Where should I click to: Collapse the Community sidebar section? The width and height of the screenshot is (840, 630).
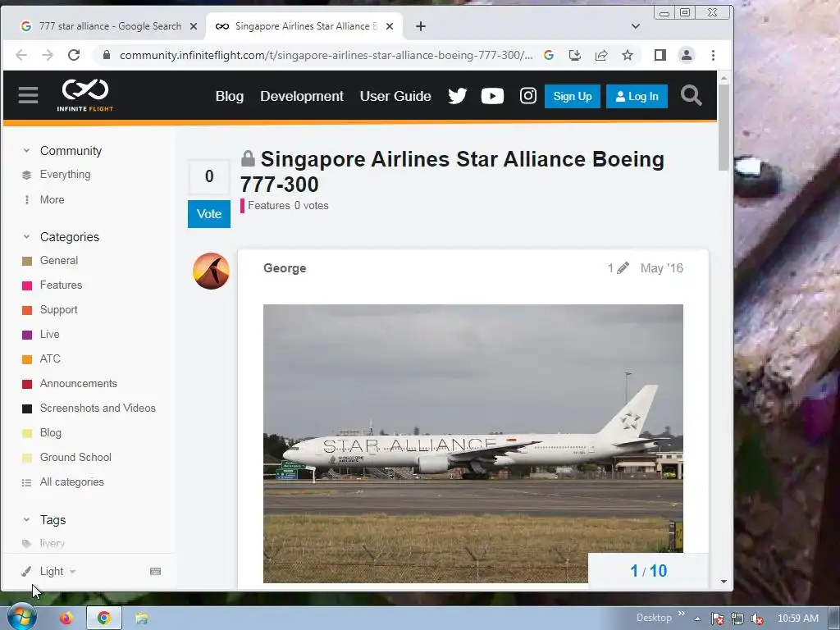(x=26, y=151)
